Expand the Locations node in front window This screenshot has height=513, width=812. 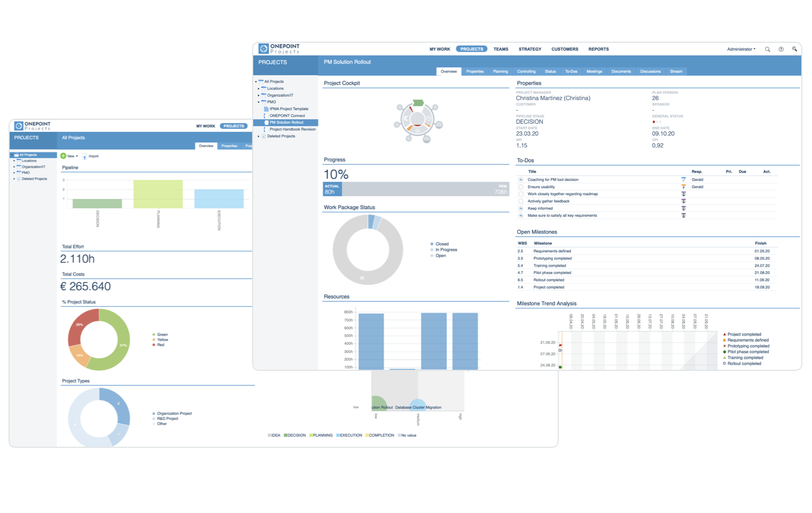pos(259,89)
